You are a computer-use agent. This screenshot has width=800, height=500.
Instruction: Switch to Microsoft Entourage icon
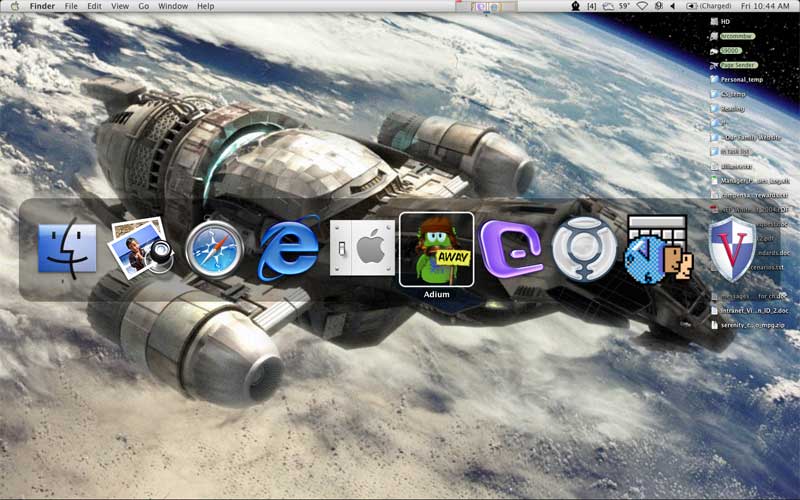(510, 249)
